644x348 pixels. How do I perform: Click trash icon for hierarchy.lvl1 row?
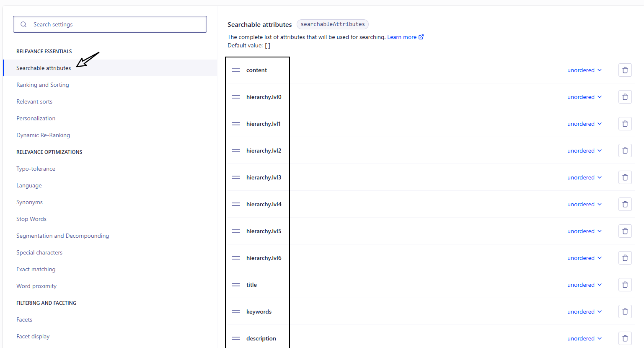coord(625,124)
